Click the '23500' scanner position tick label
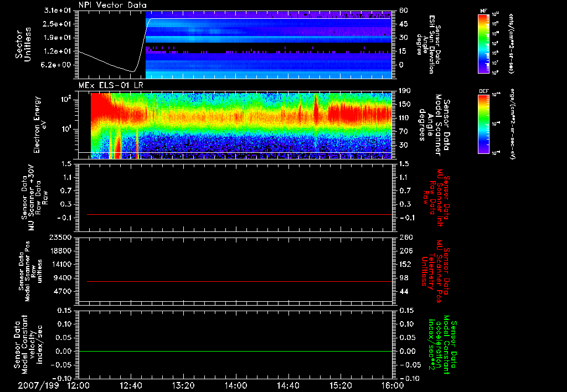Screen dimensions: 567x392 (61, 237)
